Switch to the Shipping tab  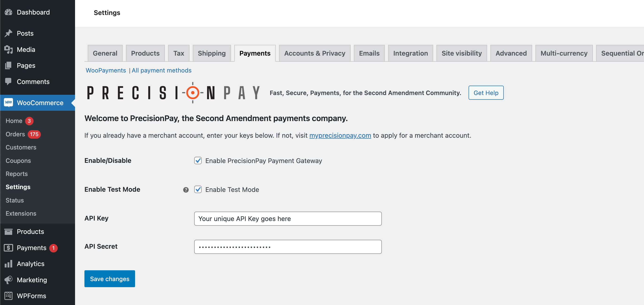point(212,53)
